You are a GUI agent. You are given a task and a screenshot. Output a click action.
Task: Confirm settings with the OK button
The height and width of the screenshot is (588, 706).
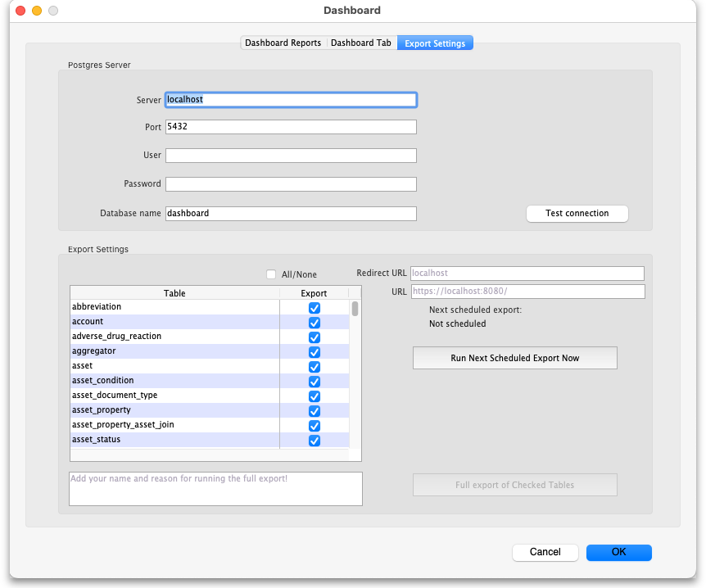click(618, 552)
